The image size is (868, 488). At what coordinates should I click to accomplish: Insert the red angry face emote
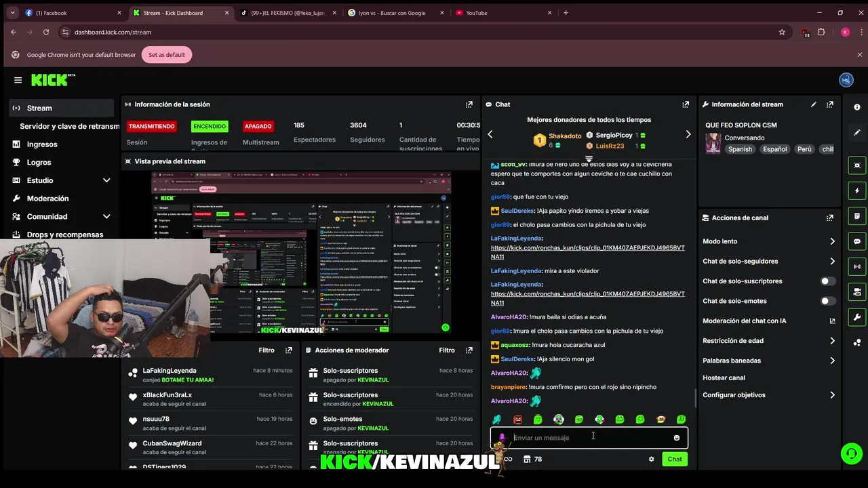pos(517,420)
